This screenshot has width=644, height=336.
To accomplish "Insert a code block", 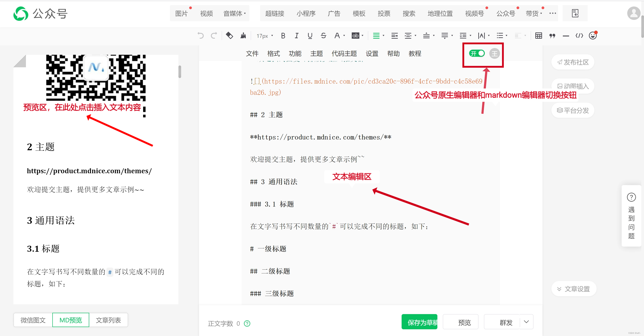I will click(x=579, y=36).
